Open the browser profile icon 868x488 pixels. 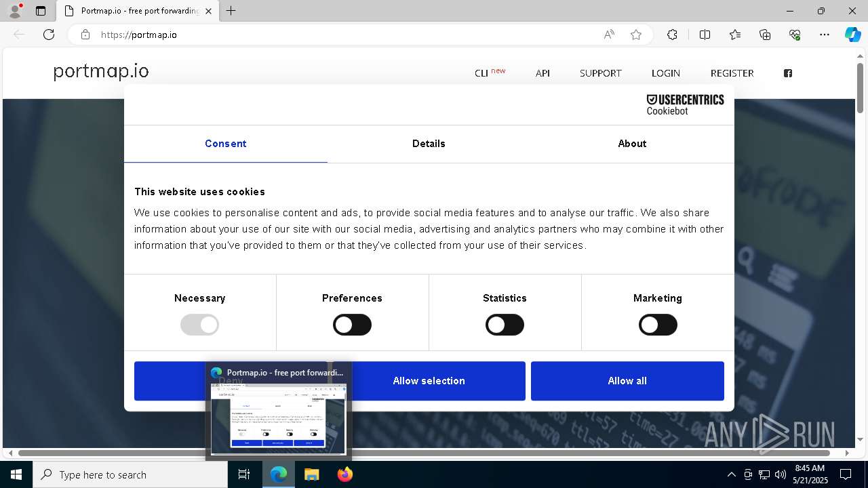[14, 11]
